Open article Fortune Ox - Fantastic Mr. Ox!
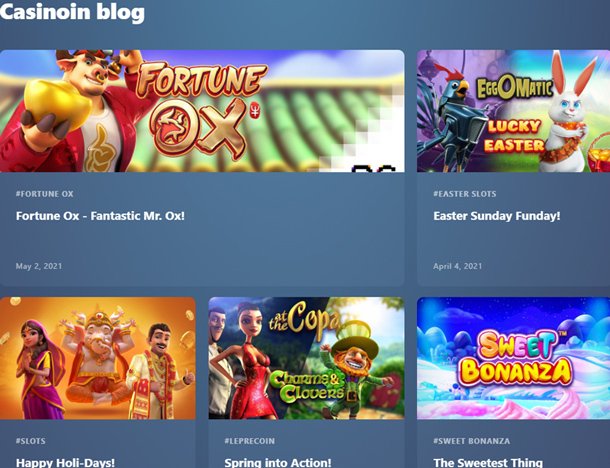This screenshot has width=610, height=468. tap(100, 216)
